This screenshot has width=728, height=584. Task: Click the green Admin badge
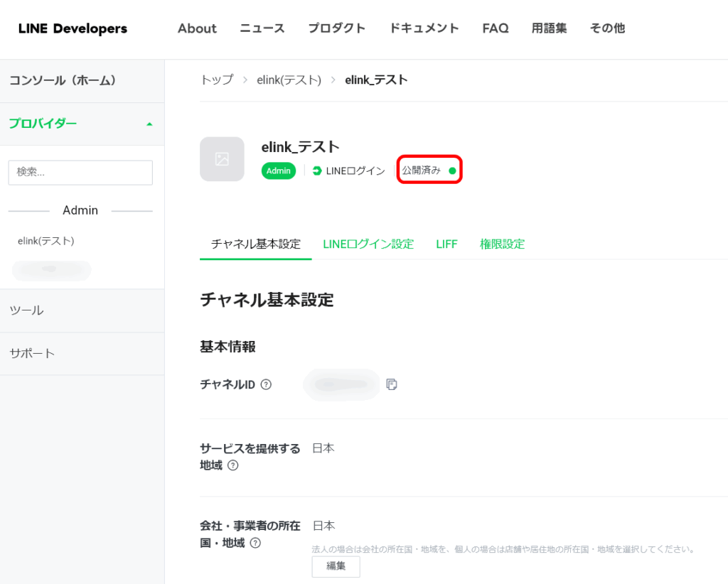pos(279,171)
